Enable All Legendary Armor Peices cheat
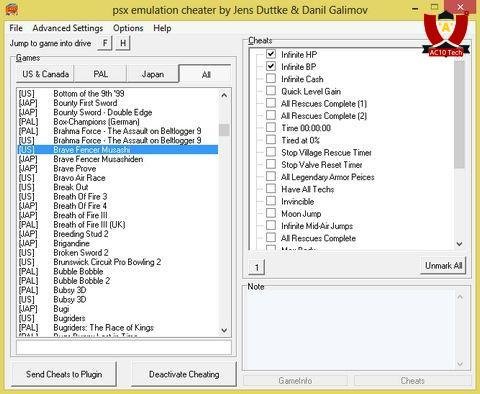This screenshot has height=394, width=480. click(271, 177)
